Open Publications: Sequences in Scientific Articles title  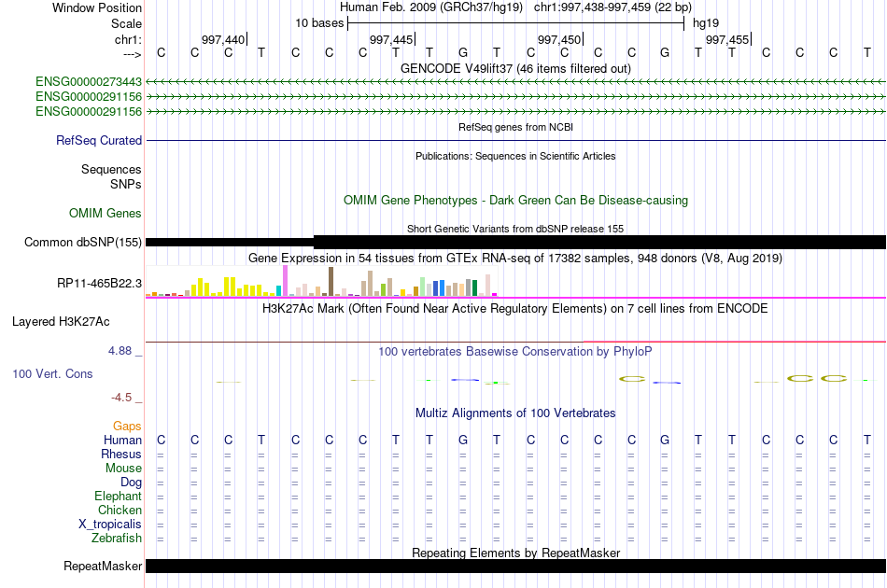click(x=515, y=156)
